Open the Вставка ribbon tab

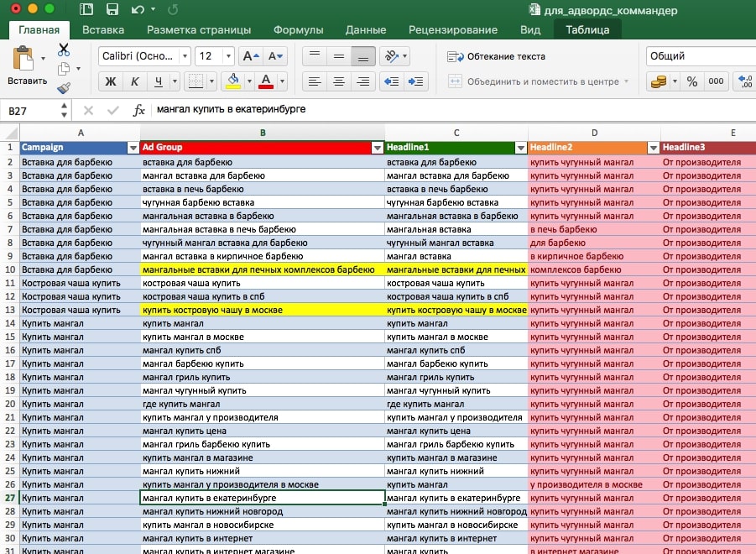click(103, 29)
